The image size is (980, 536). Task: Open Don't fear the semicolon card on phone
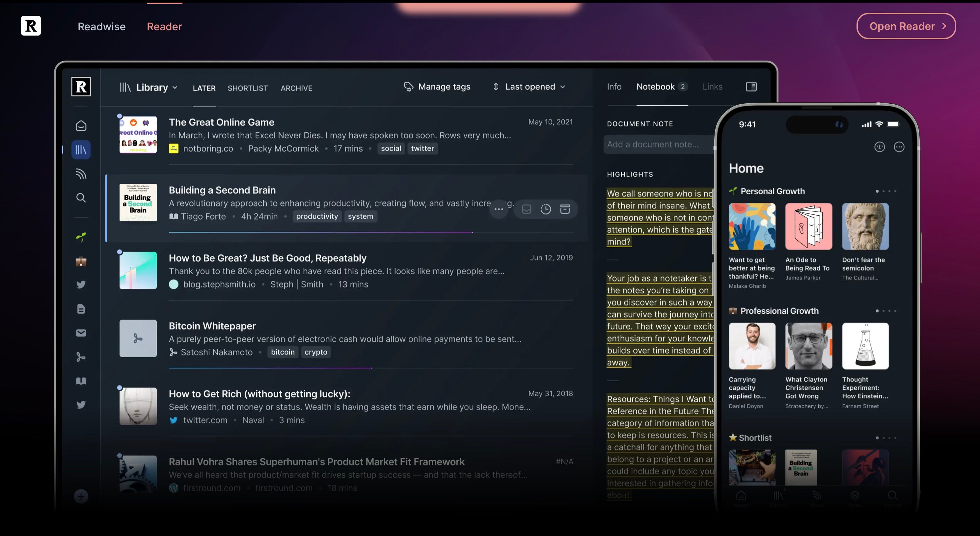[865, 242]
